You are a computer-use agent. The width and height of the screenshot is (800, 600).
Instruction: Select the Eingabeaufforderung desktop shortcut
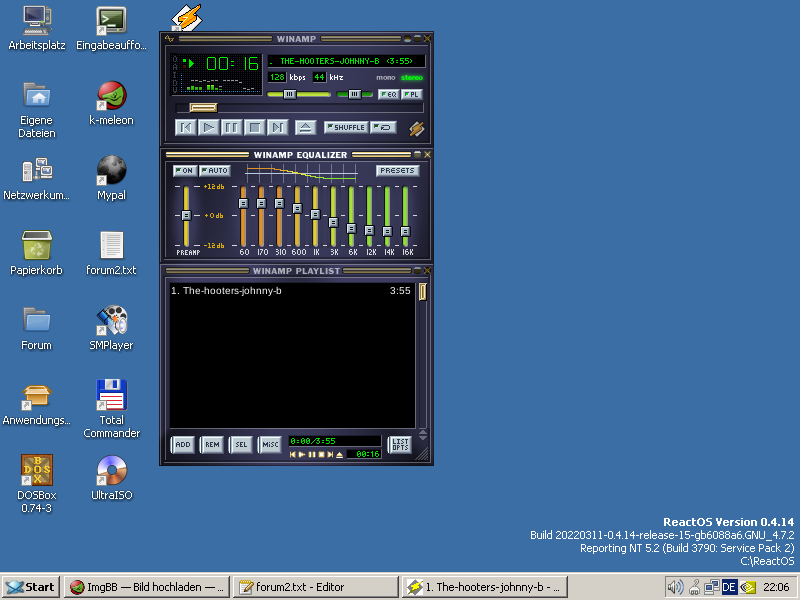point(111,29)
